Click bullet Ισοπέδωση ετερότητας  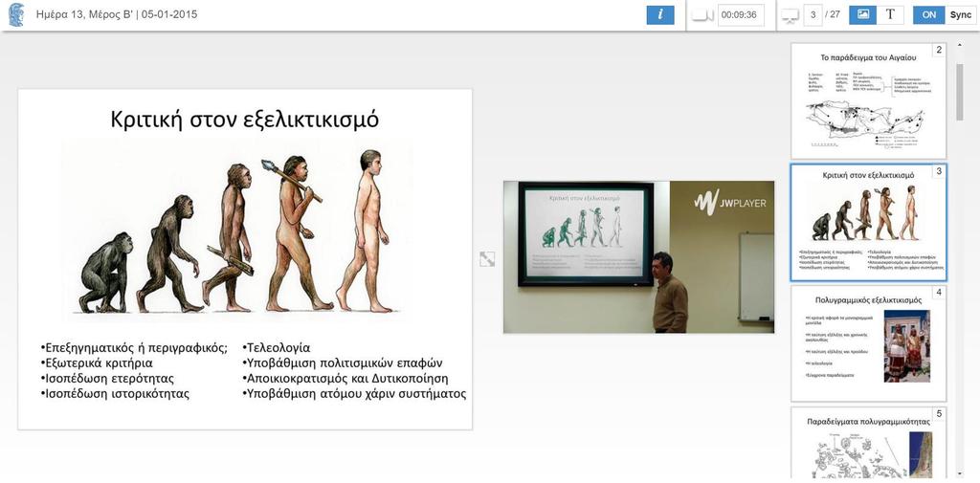pos(107,379)
